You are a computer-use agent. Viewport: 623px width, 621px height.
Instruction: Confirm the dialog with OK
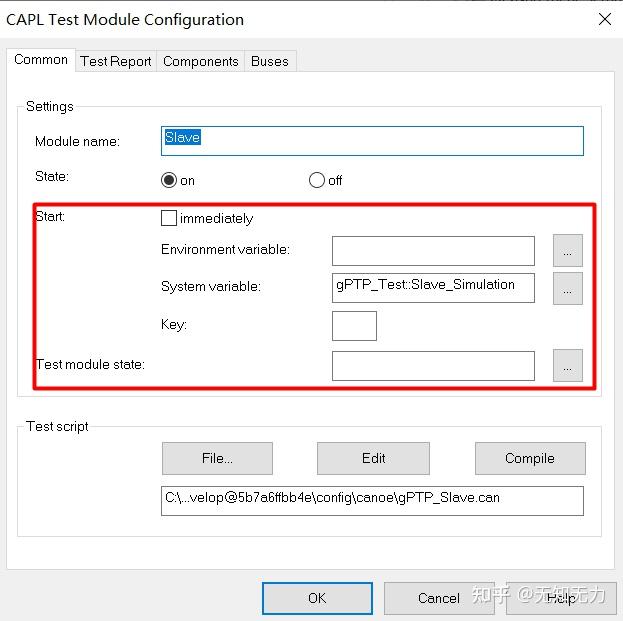[316, 598]
